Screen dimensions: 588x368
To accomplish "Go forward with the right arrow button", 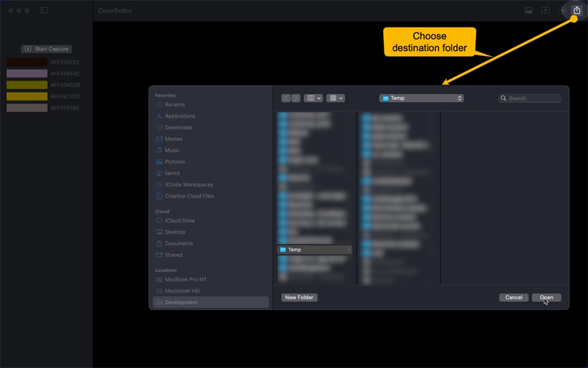I will 296,98.
